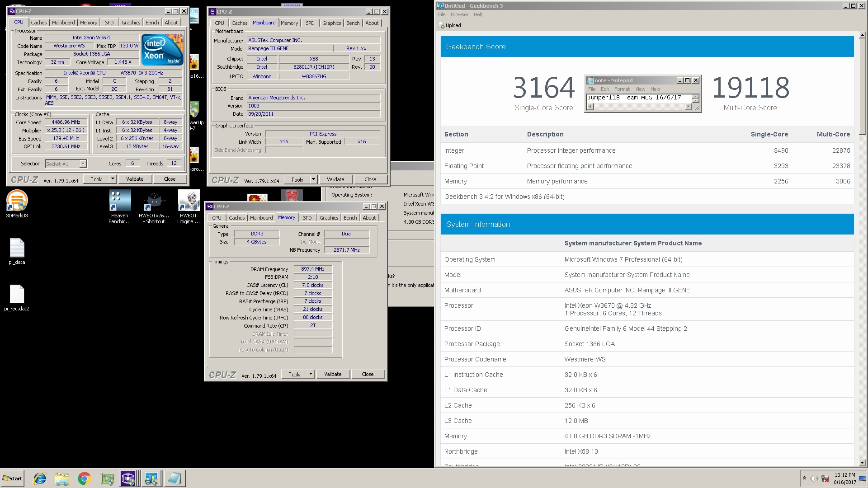Open the About tab in Memory window
The width and height of the screenshot is (868, 488).
369,218
